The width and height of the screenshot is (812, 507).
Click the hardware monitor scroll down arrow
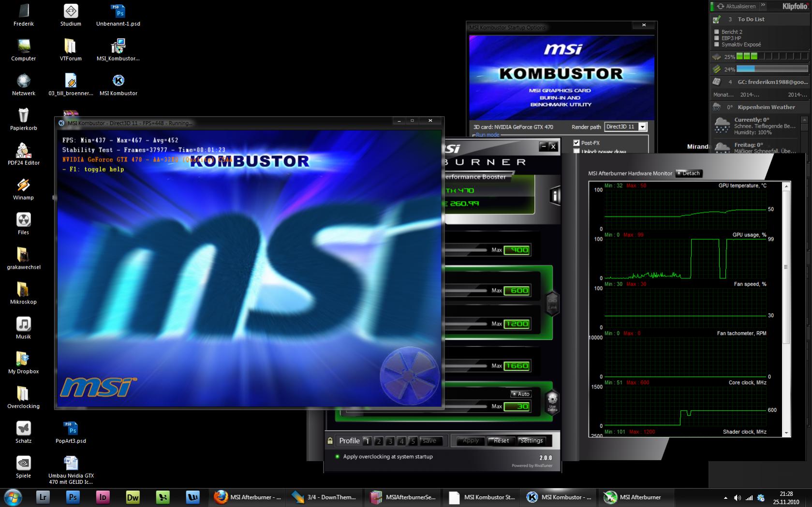(x=786, y=433)
